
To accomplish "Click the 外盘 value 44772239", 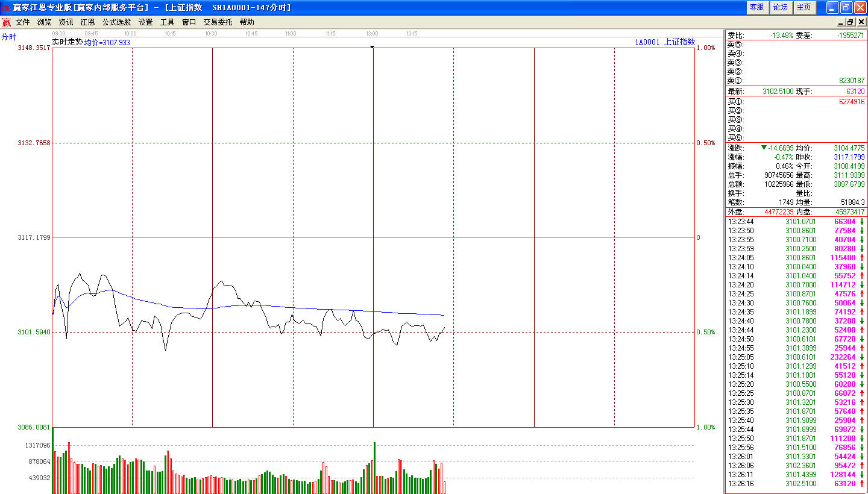I will 779,211.
